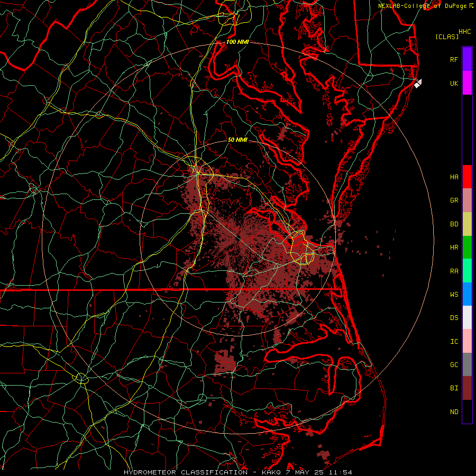This screenshot has width=476, height=476.
Task: Select the BD yellow legend swatch
Action: pyautogui.click(x=467, y=224)
